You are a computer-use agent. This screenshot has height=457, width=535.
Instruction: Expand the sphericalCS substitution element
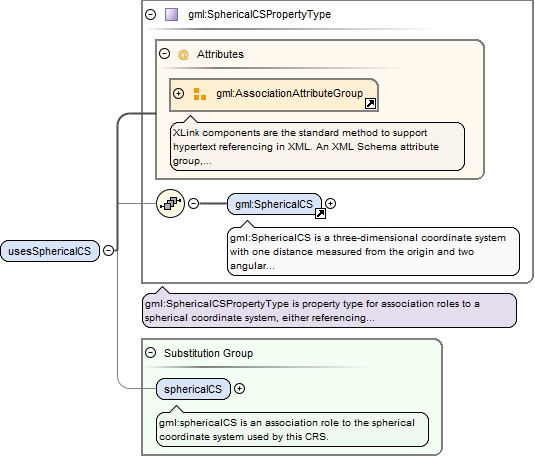240,389
